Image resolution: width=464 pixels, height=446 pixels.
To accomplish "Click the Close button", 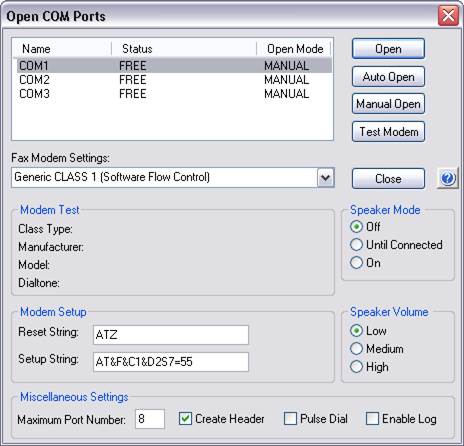I will tap(388, 179).
